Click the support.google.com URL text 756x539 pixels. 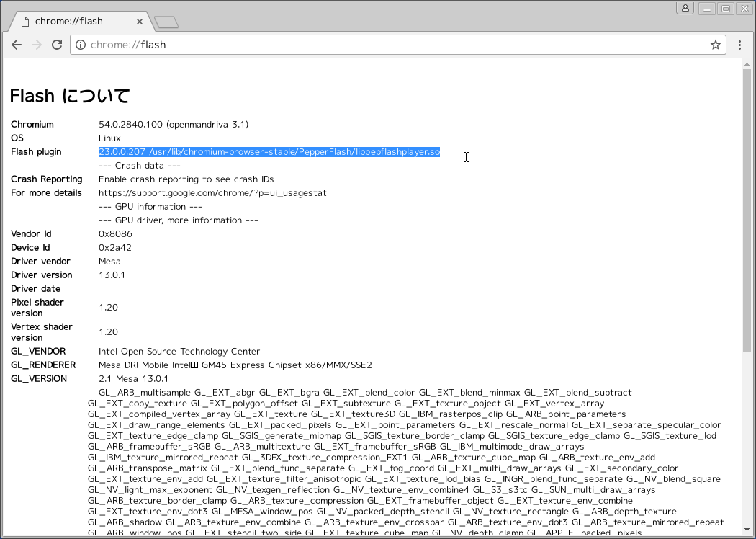tap(212, 193)
